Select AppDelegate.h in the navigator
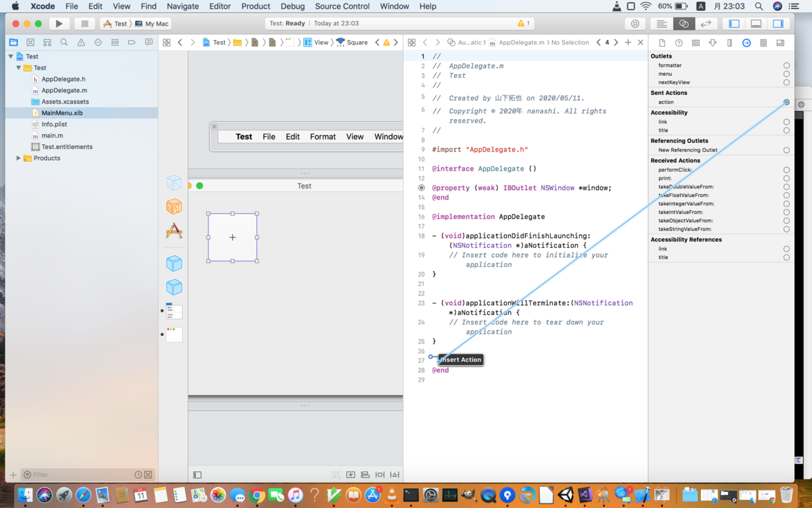The image size is (812, 508). tap(64, 79)
